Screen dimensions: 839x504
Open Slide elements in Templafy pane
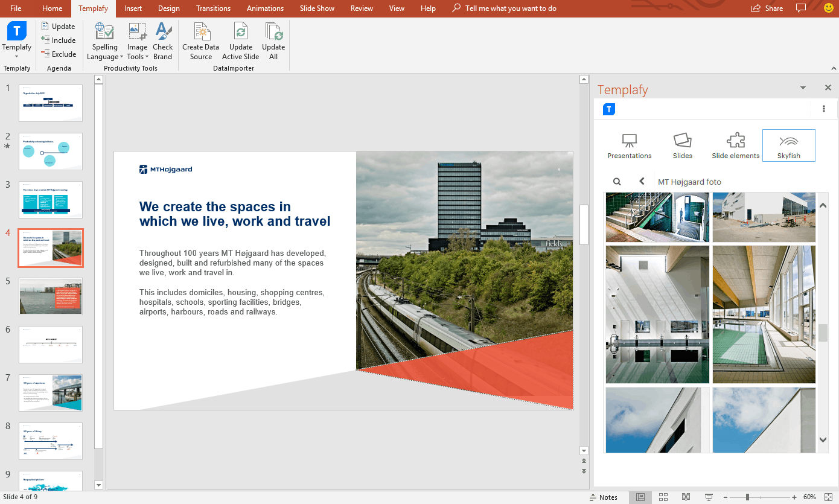(x=736, y=145)
